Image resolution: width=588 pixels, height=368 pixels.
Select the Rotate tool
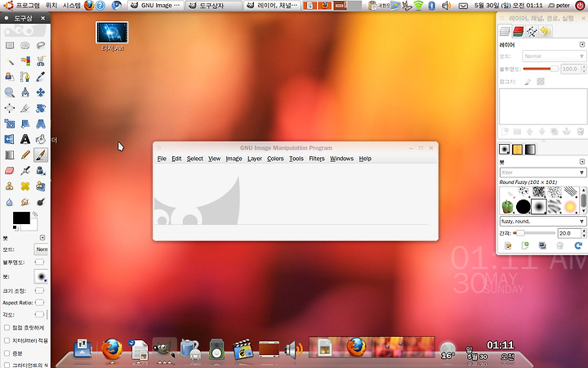tap(41, 108)
